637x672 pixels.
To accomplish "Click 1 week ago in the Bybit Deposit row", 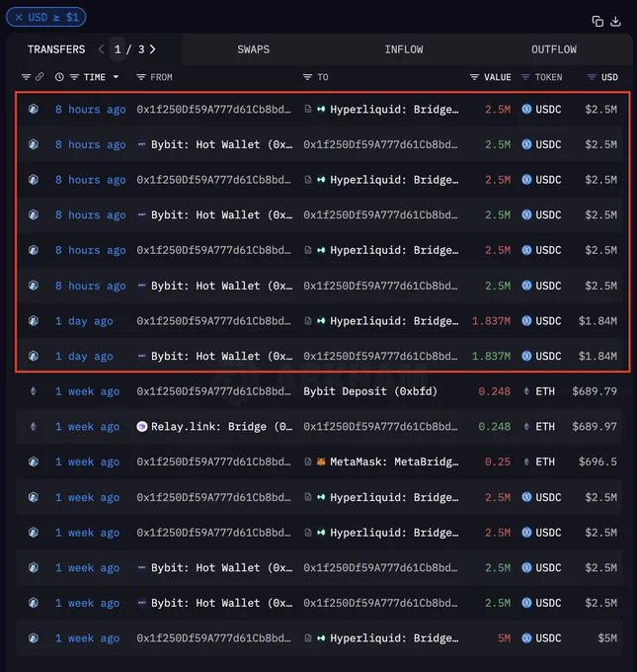I will pos(87,391).
